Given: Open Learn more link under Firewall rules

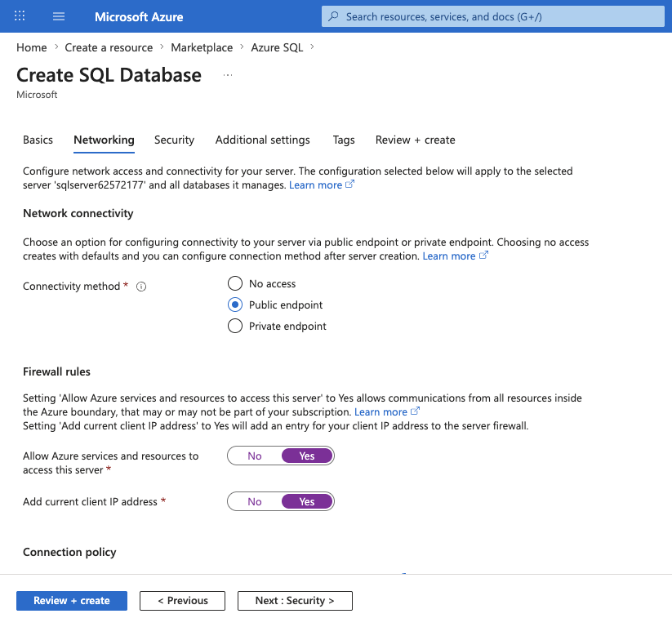Looking at the screenshot, I should point(386,412).
